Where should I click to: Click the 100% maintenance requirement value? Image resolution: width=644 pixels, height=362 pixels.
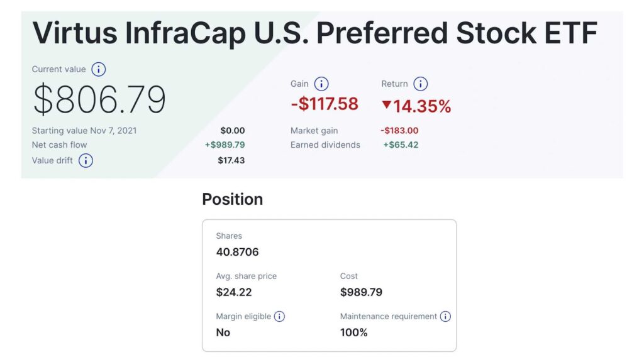pyautogui.click(x=353, y=332)
